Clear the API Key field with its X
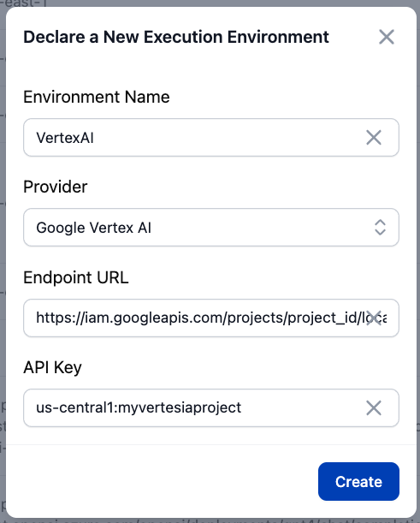Screen dimensions: 420x523 click(x=374, y=408)
